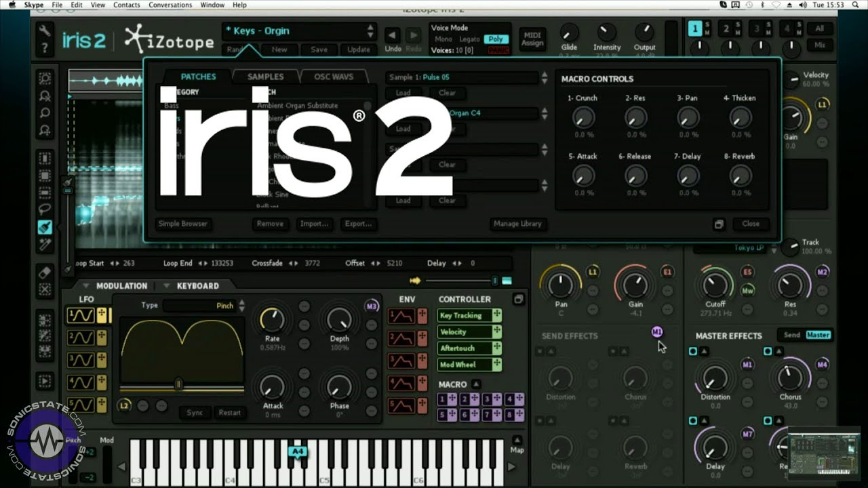Collapse the Keyboard panel triangle
The width and height of the screenshot is (868, 488).
coord(166,286)
